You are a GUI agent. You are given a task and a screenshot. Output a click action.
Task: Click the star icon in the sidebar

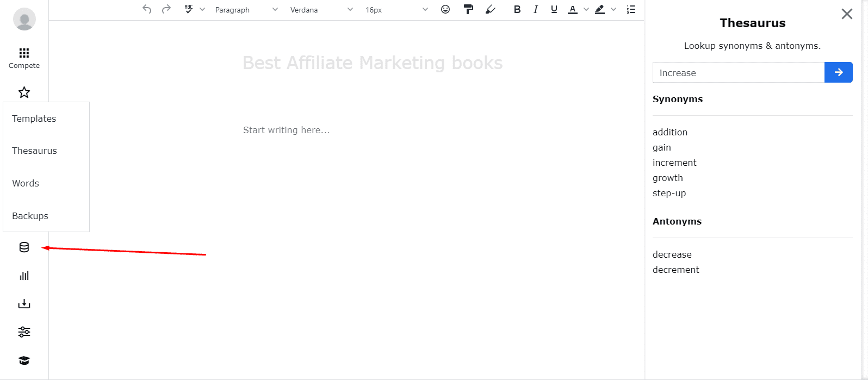point(24,92)
